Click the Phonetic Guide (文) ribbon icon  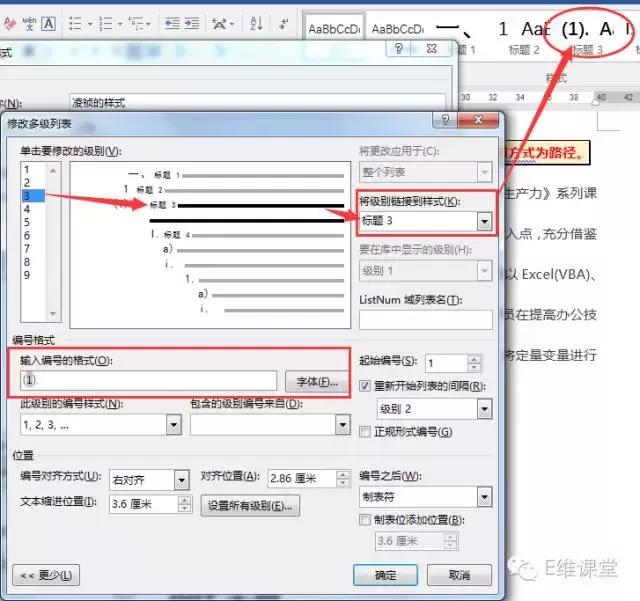29,24
